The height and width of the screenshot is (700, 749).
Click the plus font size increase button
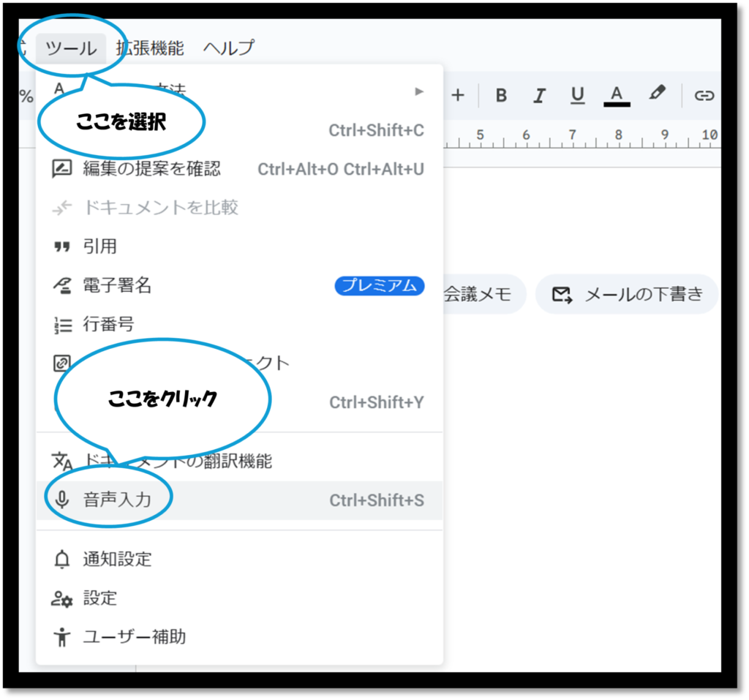click(x=458, y=95)
